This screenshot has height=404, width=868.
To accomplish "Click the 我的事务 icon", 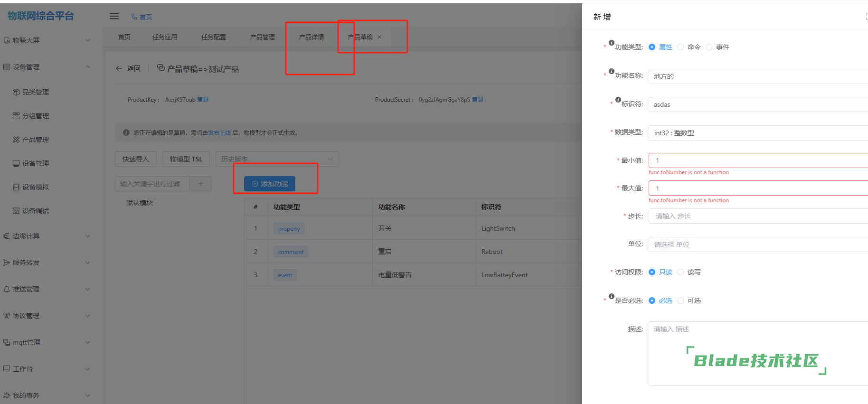I will pos(7,395).
